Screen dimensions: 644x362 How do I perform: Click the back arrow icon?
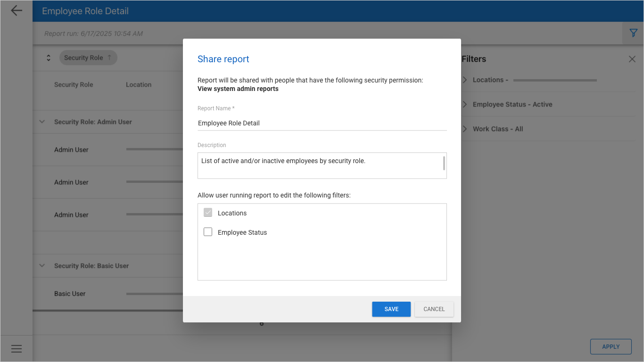click(17, 10)
